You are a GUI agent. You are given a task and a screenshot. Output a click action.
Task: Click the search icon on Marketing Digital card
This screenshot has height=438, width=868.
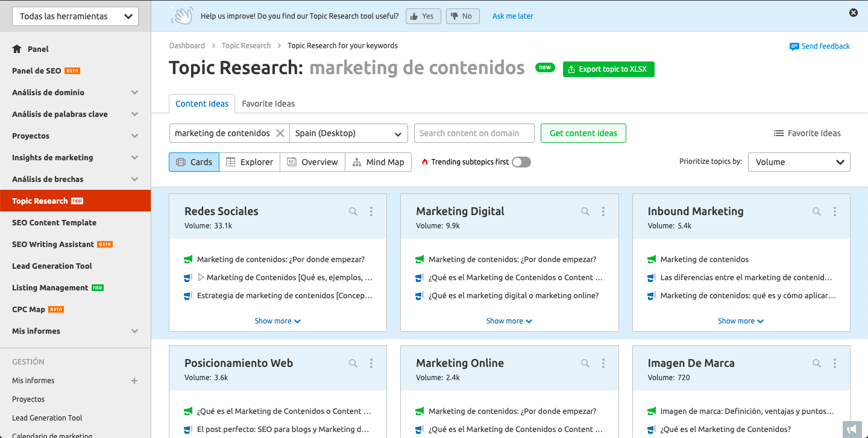click(585, 211)
